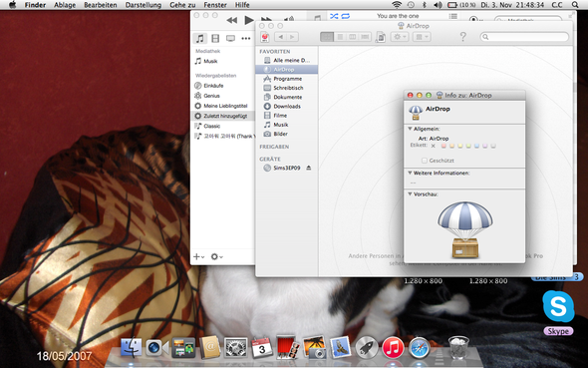Open the iTunes Up Next list icon
The height and width of the screenshot is (368, 588).
(453, 16)
